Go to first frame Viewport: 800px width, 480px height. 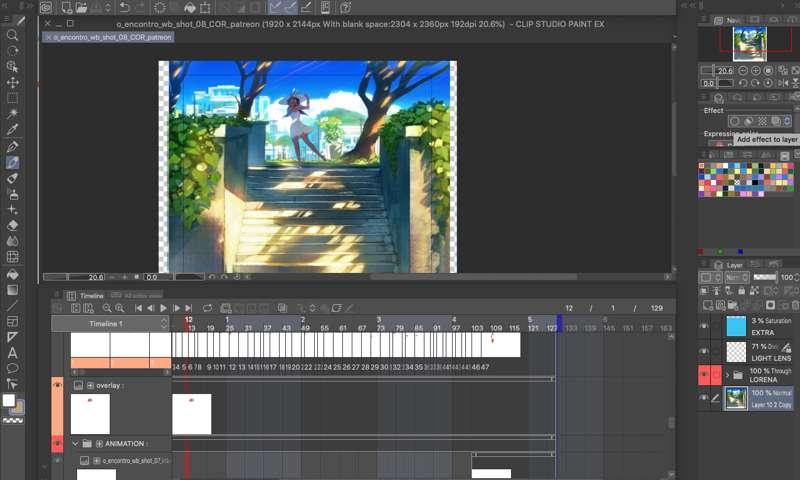[x=138, y=308]
